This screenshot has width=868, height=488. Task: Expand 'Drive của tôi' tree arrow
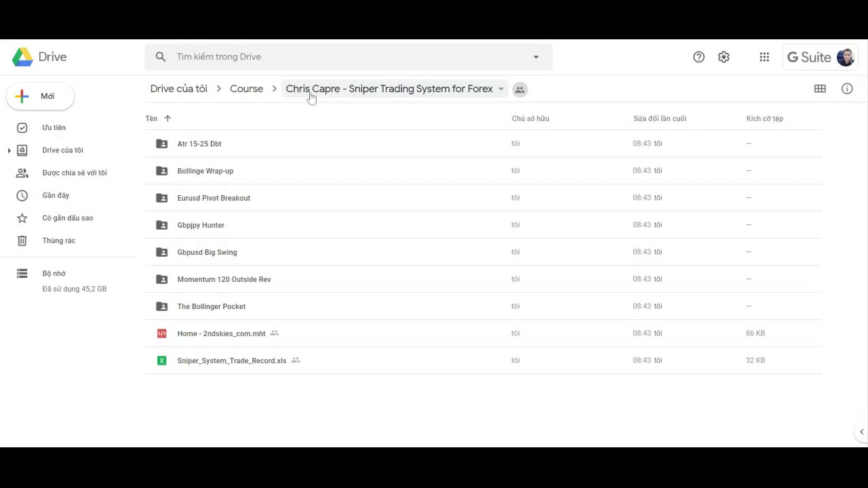point(9,150)
